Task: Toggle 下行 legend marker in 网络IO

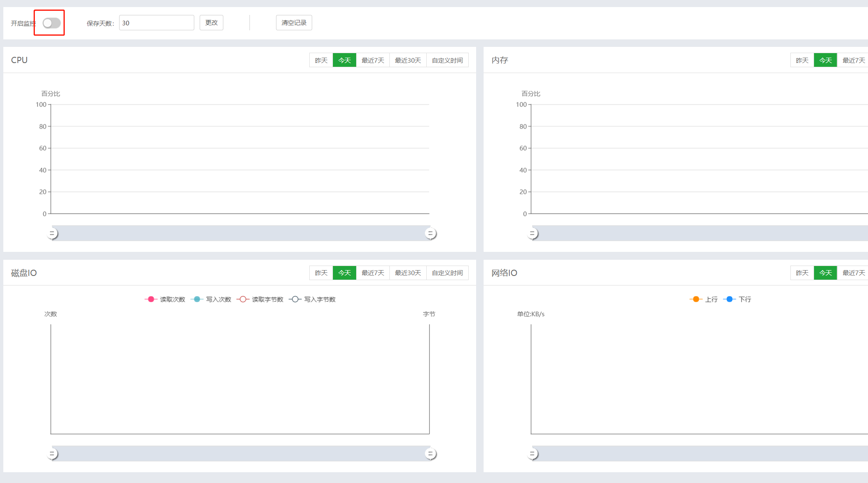Action: click(x=729, y=299)
